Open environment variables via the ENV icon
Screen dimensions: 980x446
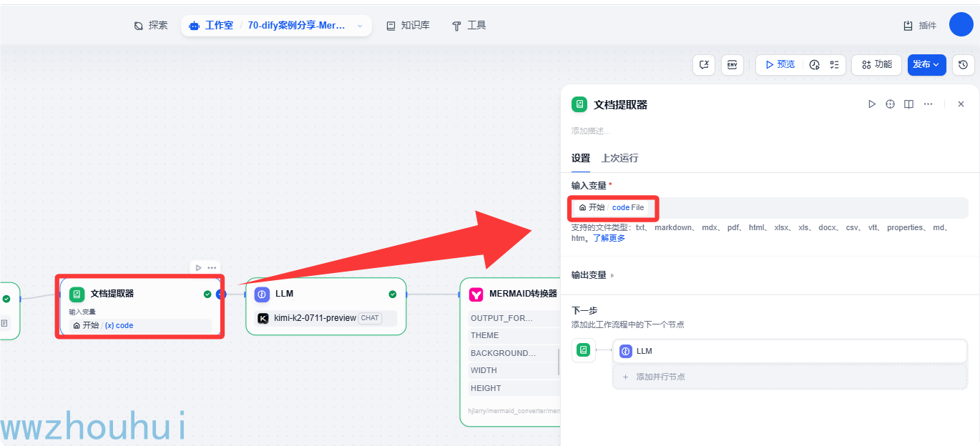(x=732, y=64)
